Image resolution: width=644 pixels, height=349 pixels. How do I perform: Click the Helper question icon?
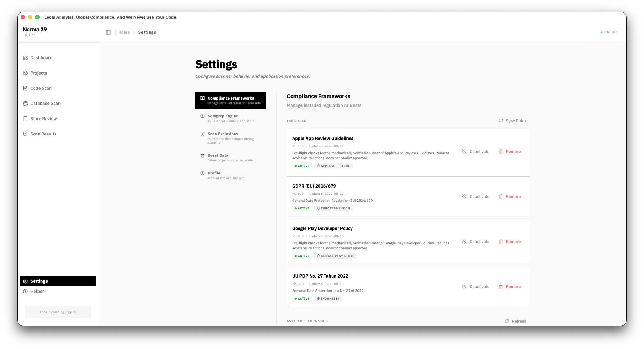pyautogui.click(x=25, y=291)
